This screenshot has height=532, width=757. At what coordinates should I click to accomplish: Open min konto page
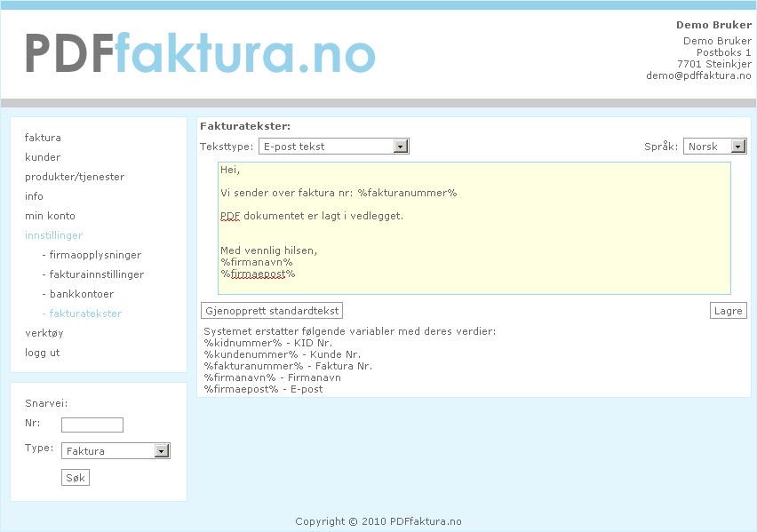(50, 216)
